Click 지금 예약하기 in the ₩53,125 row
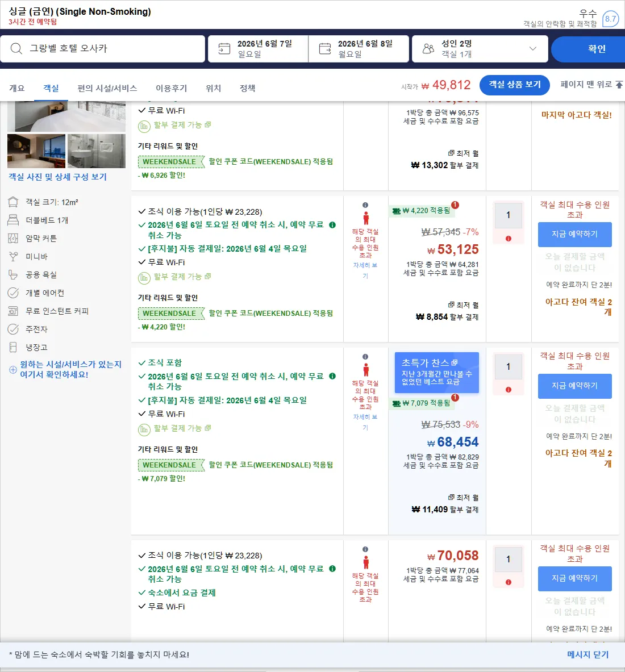The height and width of the screenshot is (672, 625). 575,234
